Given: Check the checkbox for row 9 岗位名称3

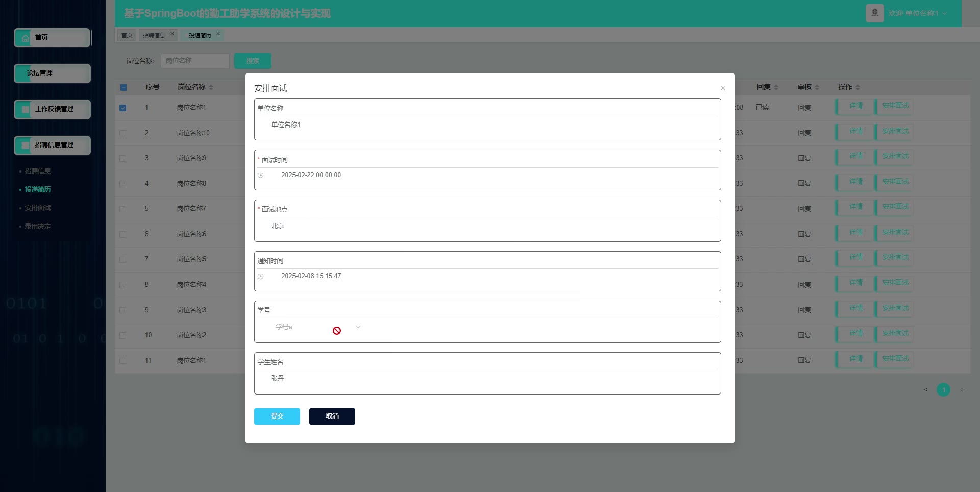Looking at the screenshot, I should coord(123,310).
